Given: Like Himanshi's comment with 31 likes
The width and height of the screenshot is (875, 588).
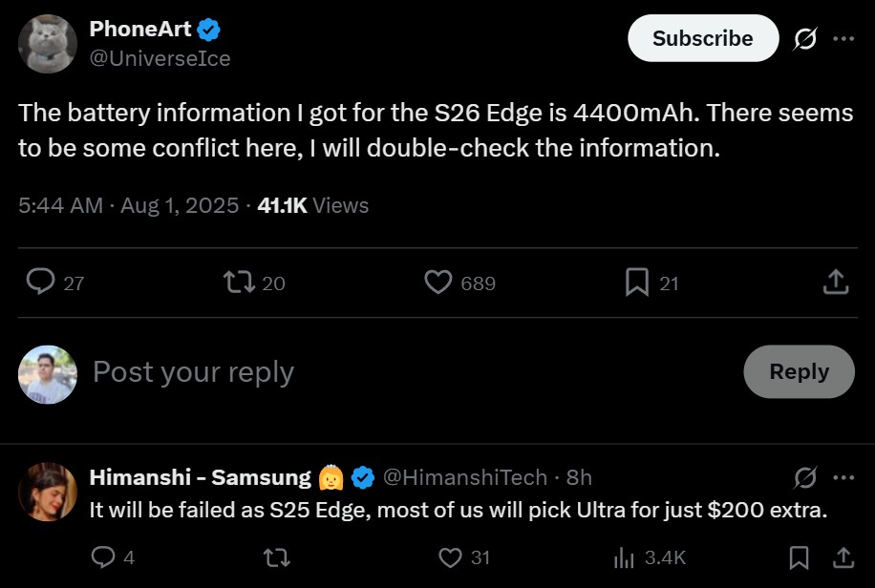Looking at the screenshot, I should pos(450,557).
